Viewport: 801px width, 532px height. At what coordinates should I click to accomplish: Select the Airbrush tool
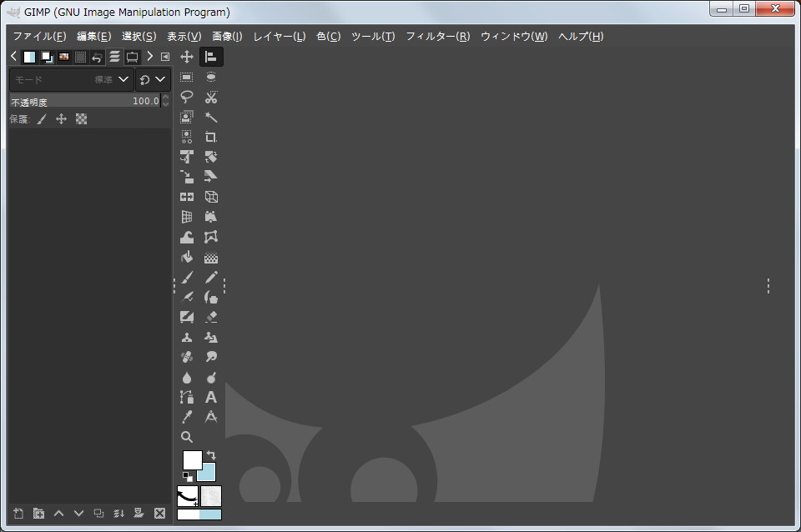[x=187, y=297]
